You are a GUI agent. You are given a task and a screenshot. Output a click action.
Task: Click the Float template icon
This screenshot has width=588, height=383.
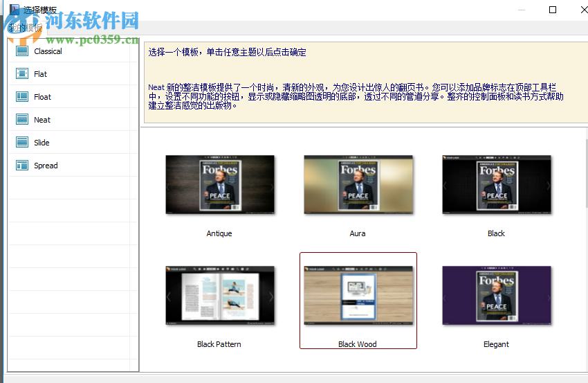click(x=22, y=96)
